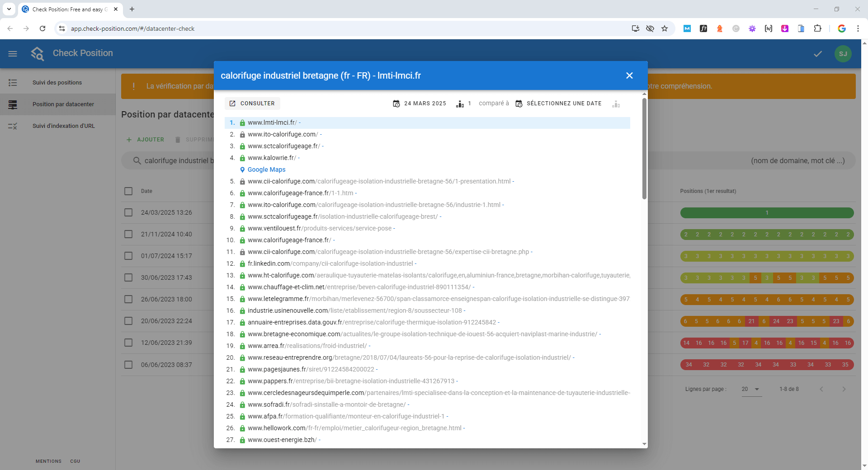Bookmark this page star icon
The height and width of the screenshot is (470, 868).
665,28
